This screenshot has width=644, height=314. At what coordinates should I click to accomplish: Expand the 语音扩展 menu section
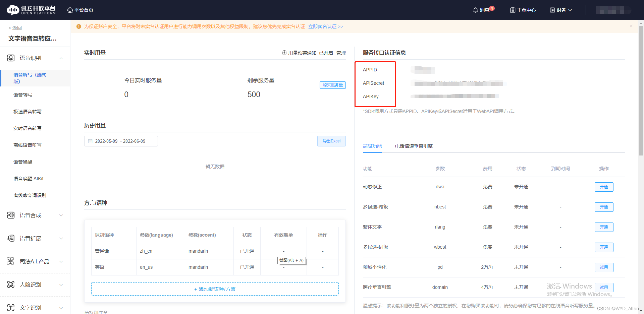tap(61, 239)
